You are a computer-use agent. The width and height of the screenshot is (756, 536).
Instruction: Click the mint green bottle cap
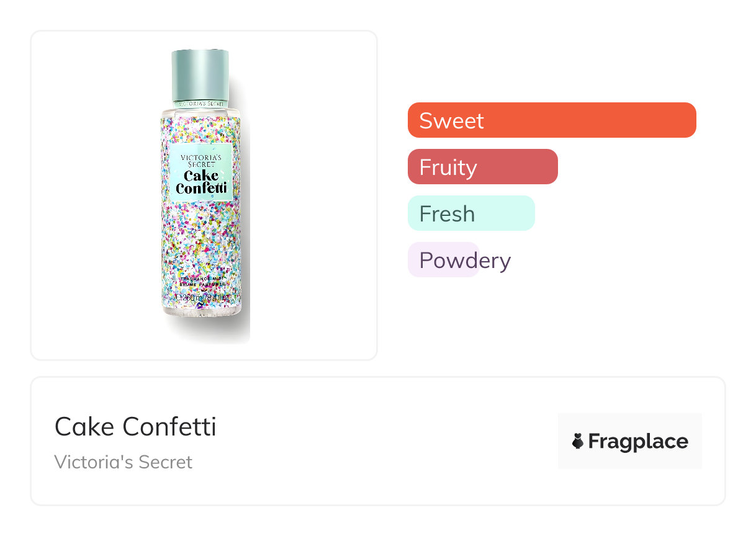[x=200, y=73]
